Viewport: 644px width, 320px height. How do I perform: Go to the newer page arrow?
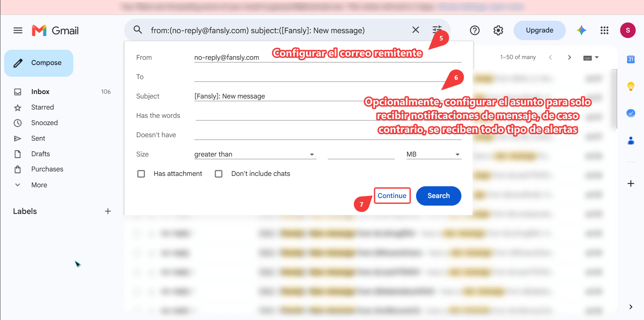tap(550, 57)
